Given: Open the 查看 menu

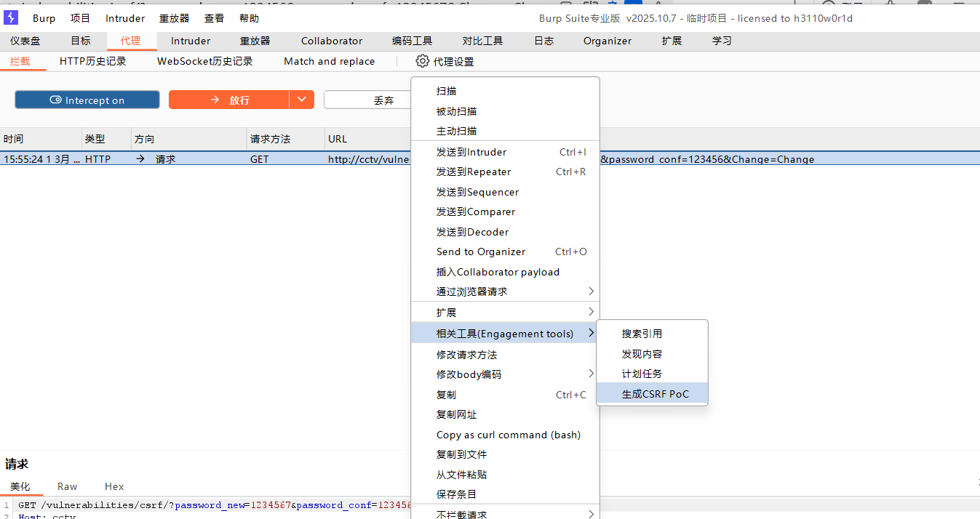Looking at the screenshot, I should pos(215,18).
